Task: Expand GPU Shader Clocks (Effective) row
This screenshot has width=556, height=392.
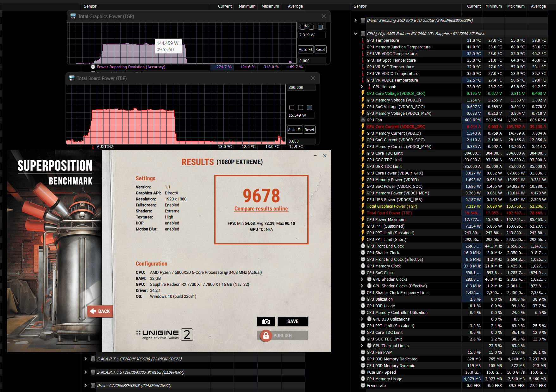Action: click(362, 286)
